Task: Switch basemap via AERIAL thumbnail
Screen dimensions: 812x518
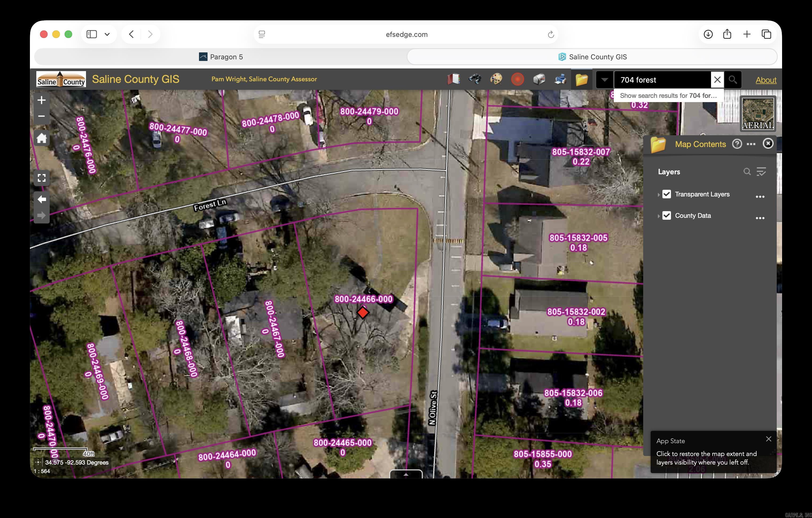Action: coord(758,114)
